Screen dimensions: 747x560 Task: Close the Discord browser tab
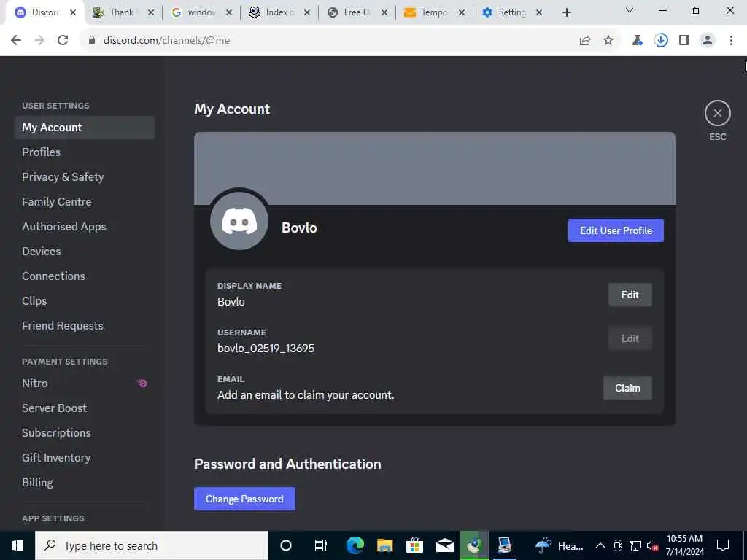(x=73, y=13)
